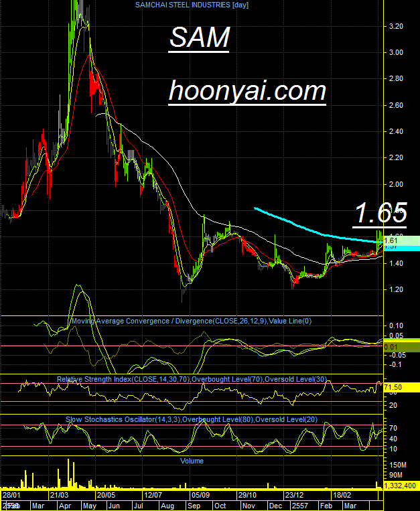
Task: Click the 2.80 price axis label
Action: click(396, 78)
